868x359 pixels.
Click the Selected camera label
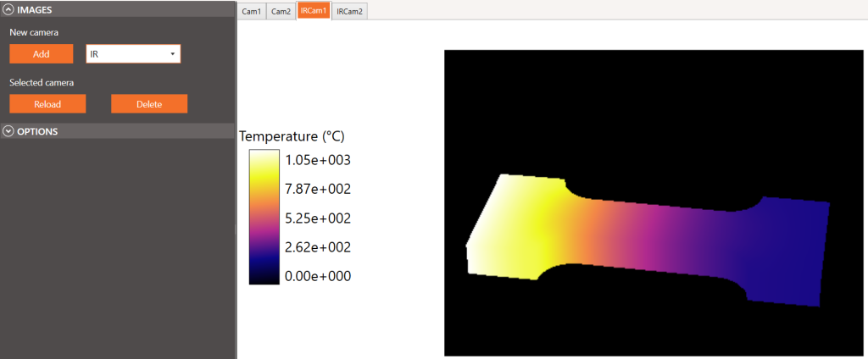42,82
